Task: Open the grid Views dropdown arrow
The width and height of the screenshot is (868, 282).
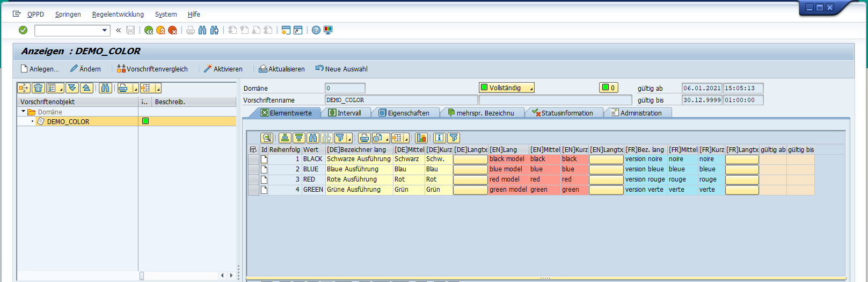Action: click(x=386, y=138)
